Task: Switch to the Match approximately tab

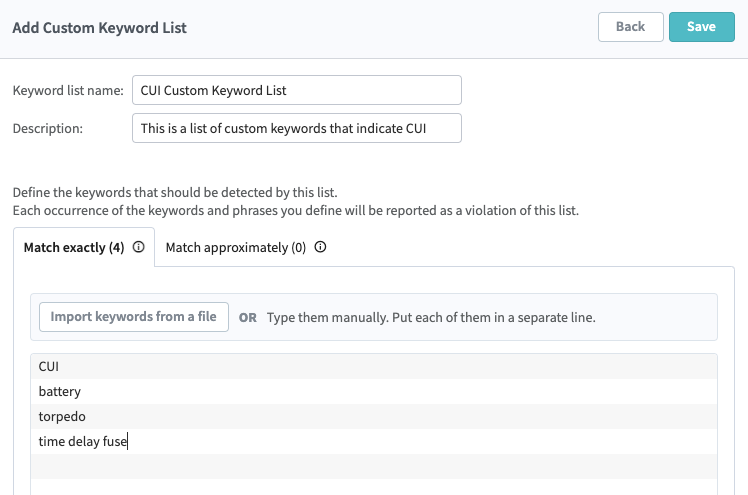Action: [x=236, y=248]
